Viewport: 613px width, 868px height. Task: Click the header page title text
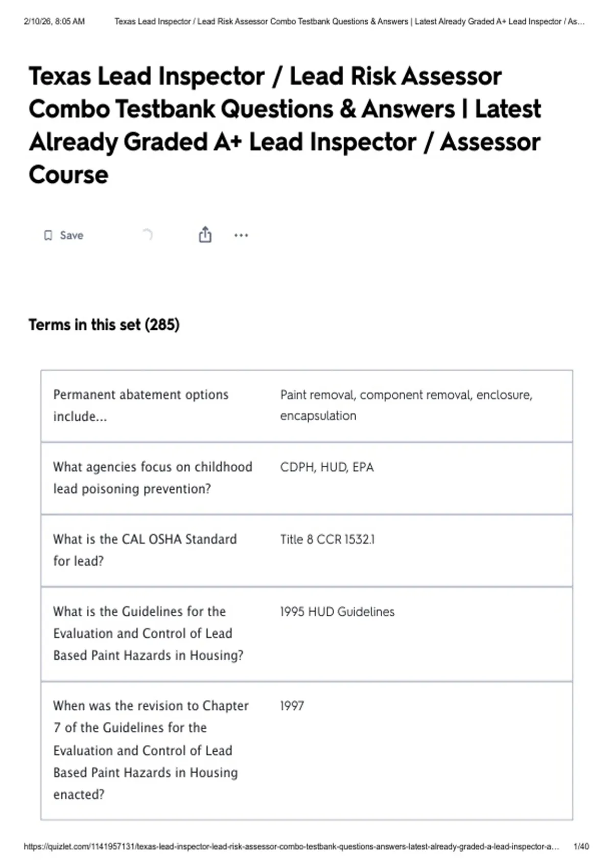point(349,21)
